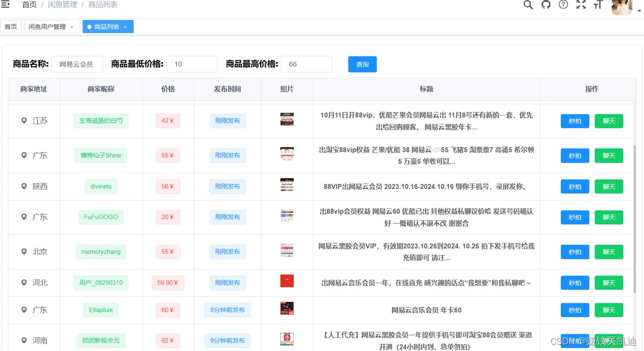
Task: Switch to the 首页 tab
Action: pyautogui.click(x=11, y=27)
